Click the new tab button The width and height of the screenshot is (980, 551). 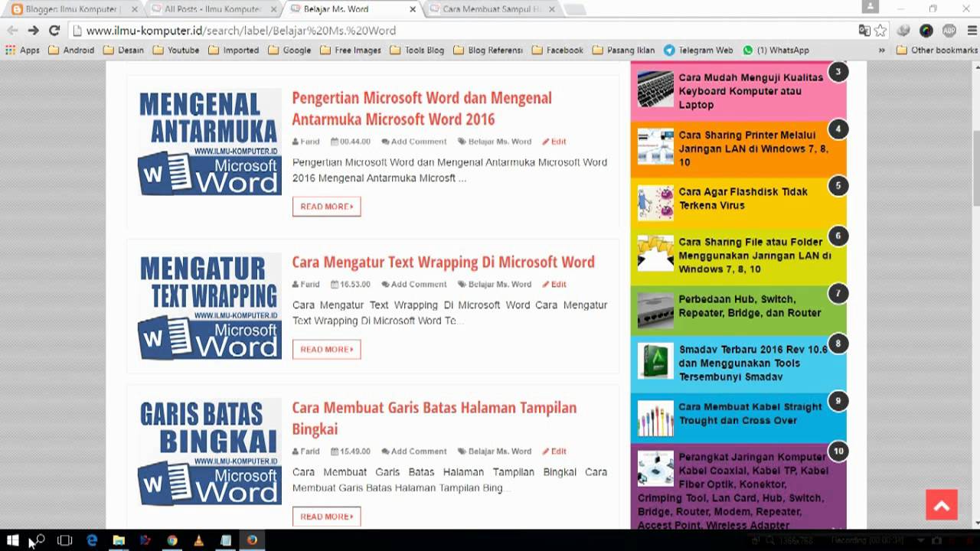click(575, 9)
